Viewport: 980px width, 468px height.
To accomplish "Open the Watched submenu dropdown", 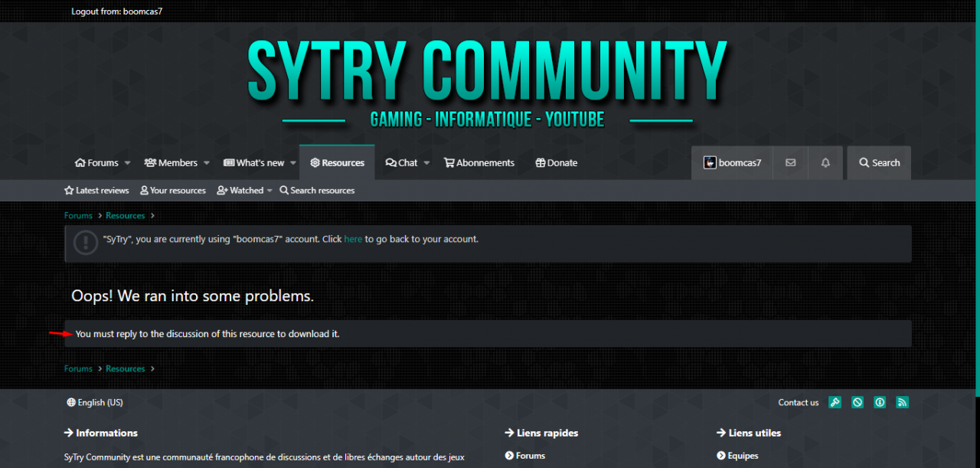I will point(269,191).
